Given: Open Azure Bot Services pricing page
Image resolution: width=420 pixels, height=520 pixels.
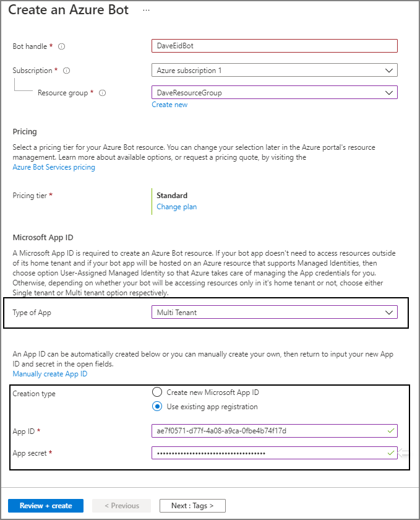Looking at the screenshot, I should [54, 167].
